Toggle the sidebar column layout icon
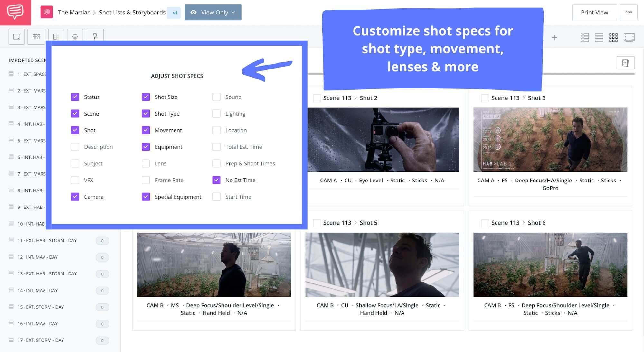This screenshot has width=644, height=352. point(56,37)
